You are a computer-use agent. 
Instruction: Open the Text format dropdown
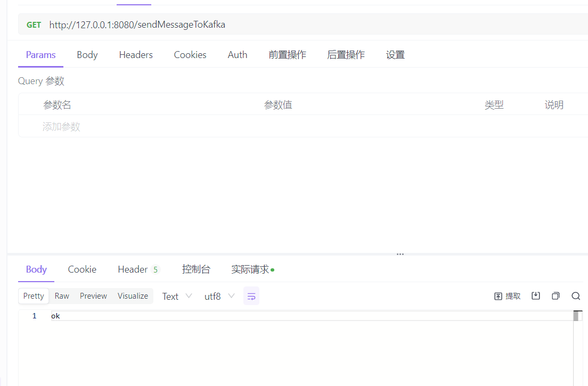click(177, 297)
